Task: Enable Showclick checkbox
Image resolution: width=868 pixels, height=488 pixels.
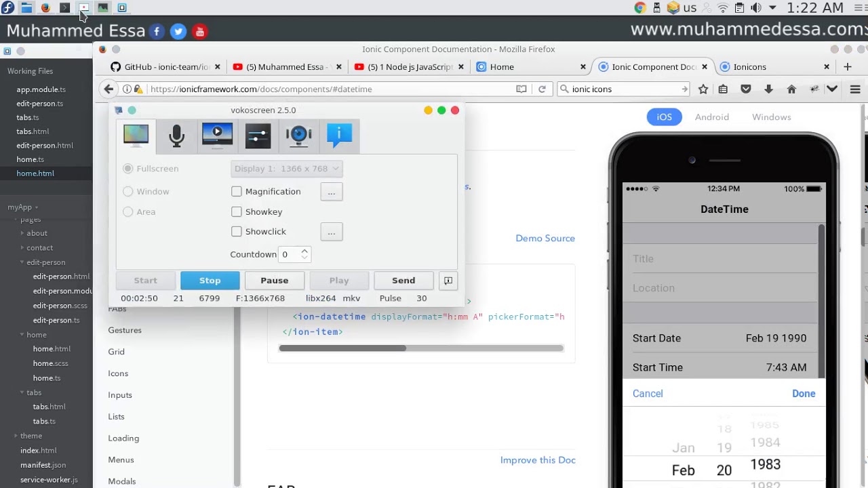Action: [x=236, y=231]
